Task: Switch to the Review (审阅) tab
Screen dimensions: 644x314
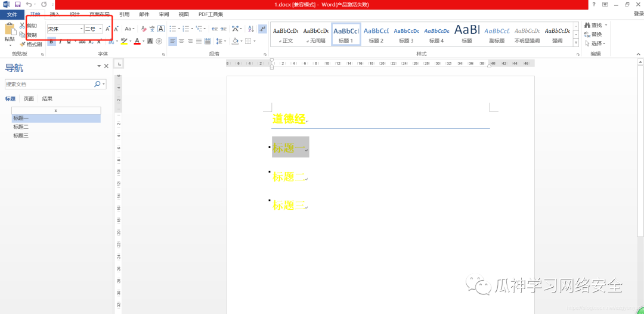Action: [x=164, y=14]
